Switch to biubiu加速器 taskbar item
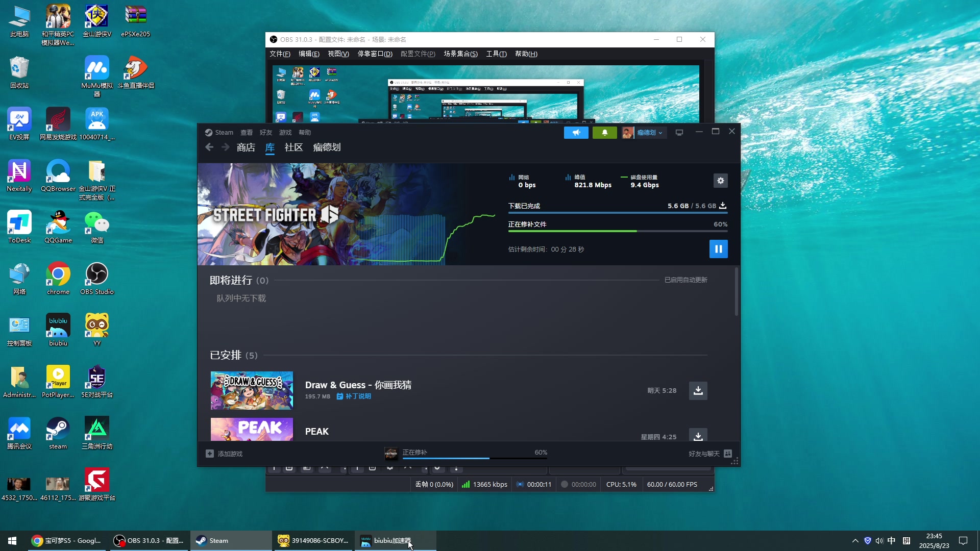Image resolution: width=980 pixels, height=551 pixels. (x=396, y=541)
